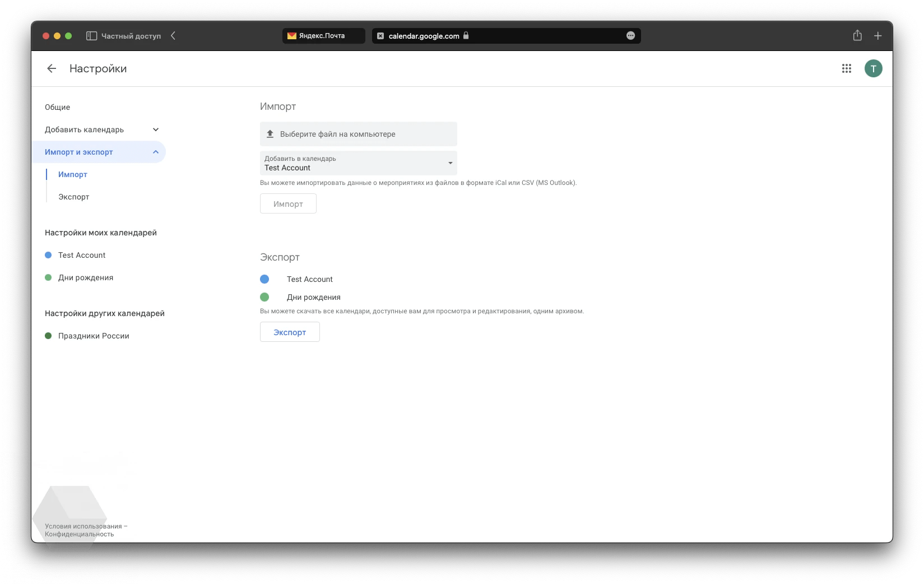The height and width of the screenshot is (584, 924).
Task: Open the Добавить в календарь dropdown
Action: [x=359, y=163]
